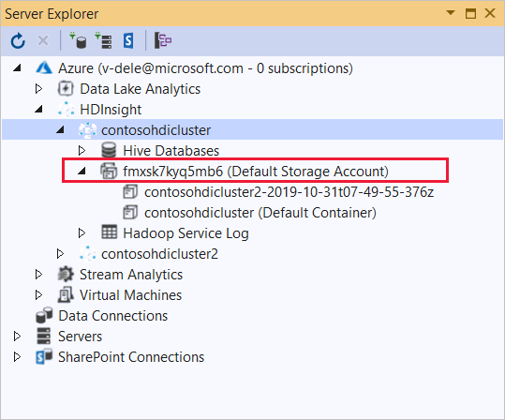
Task: Collapse the fmxsk7kyq5mb6 storage account node
Action: 82,172
